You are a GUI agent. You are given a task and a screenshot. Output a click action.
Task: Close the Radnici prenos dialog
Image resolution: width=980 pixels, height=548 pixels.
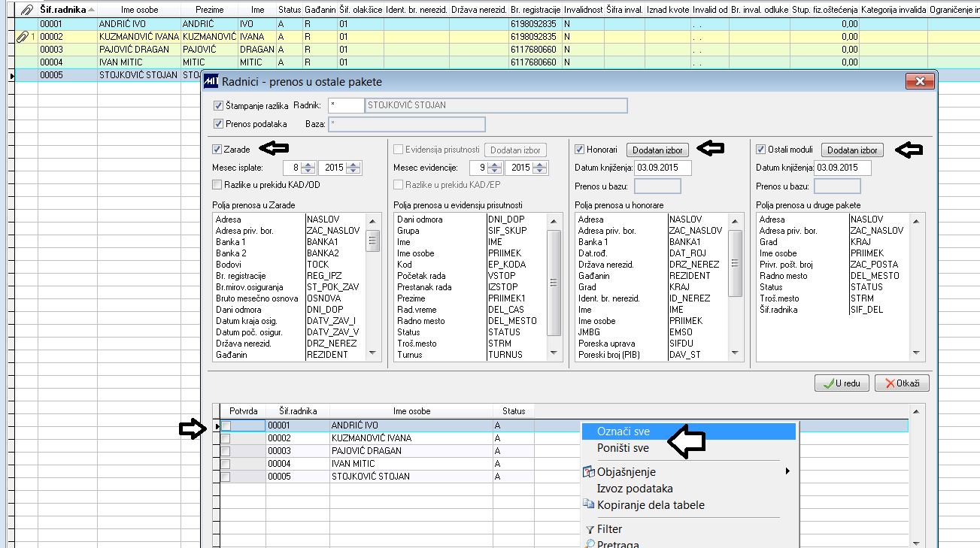pos(919,81)
